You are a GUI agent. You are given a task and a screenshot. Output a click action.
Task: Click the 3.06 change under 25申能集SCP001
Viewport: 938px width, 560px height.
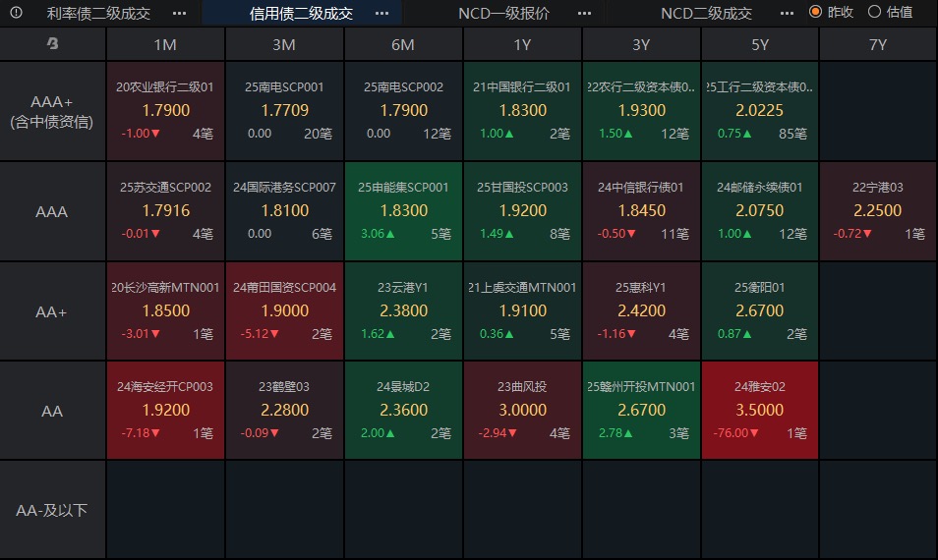coord(373,234)
